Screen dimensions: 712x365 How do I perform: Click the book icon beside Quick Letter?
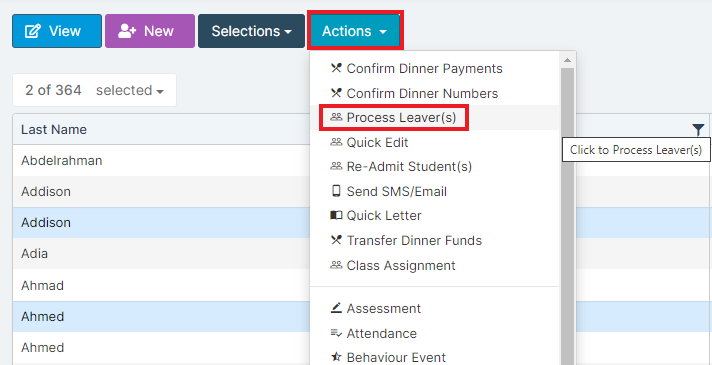pos(336,215)
